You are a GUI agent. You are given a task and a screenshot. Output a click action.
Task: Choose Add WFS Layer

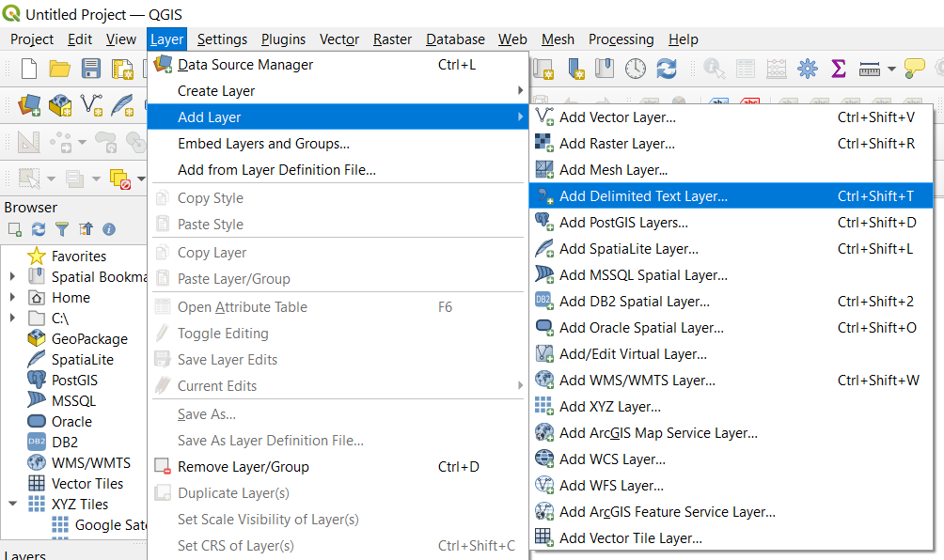click(731, 486)
